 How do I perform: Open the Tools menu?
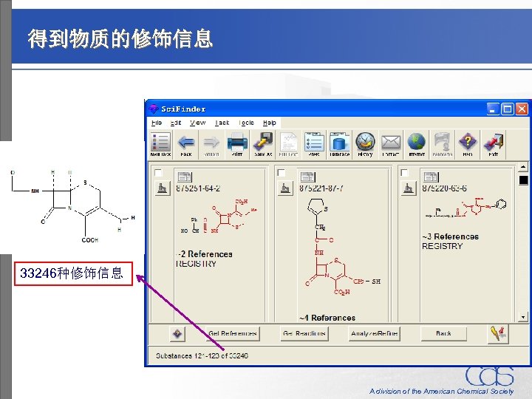[246, 123]
